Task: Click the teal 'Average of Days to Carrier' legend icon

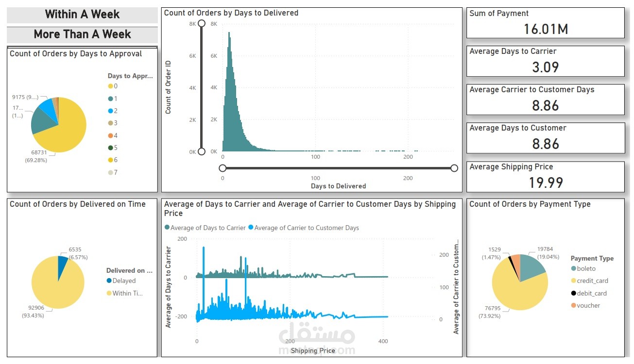Action: [x=167, y=228]
